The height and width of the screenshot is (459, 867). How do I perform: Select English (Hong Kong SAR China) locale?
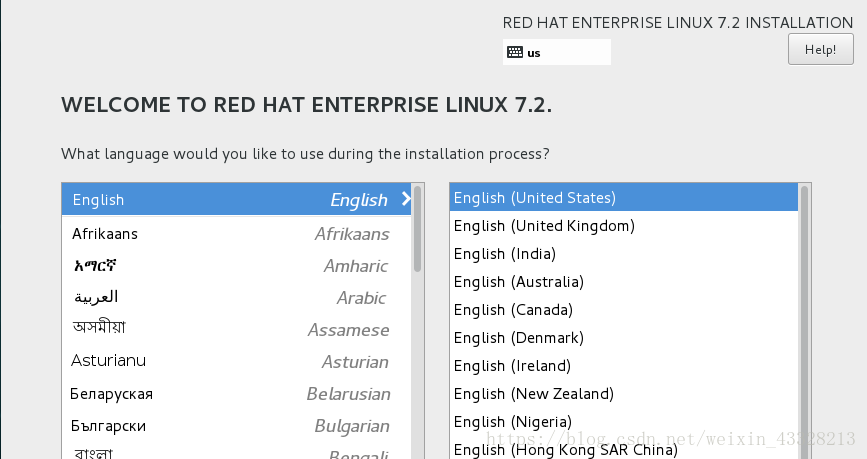pos(624,448)
